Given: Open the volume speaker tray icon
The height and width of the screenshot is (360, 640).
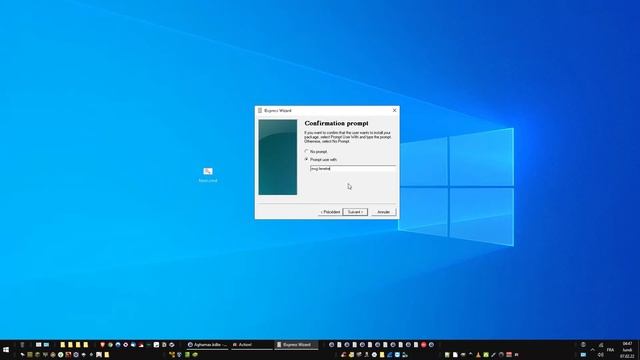Looking at the screenshot, I should 601,355.
